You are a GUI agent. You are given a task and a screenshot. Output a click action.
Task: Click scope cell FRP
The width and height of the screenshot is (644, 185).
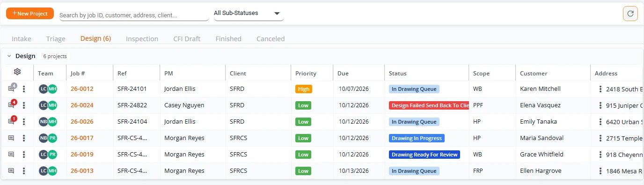tap(478, 171)
